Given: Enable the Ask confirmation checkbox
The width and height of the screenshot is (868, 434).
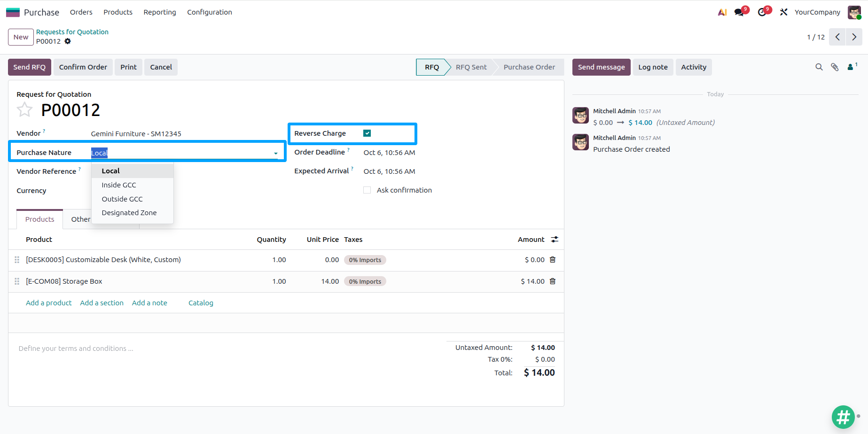Looking at the screenshot, I should click(367, 190).
